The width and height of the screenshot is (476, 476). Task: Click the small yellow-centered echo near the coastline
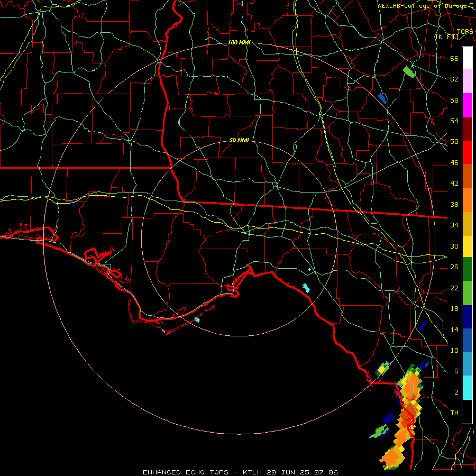tap(382, 369)
